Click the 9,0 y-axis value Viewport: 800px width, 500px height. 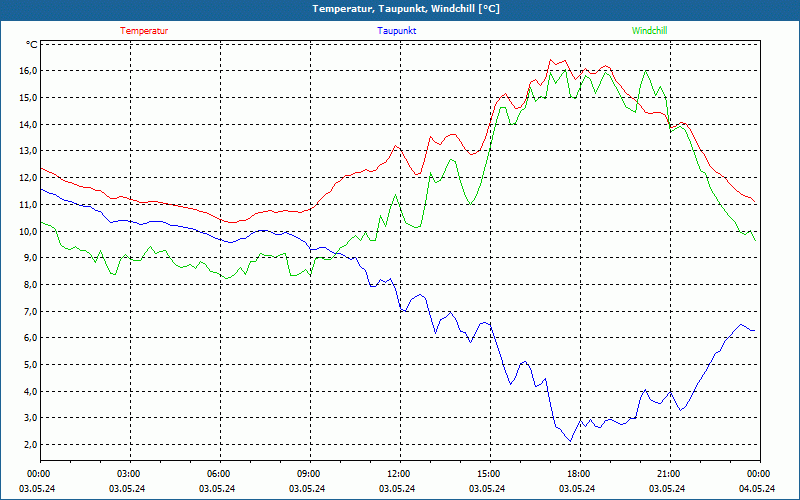(x=31, y=258)
